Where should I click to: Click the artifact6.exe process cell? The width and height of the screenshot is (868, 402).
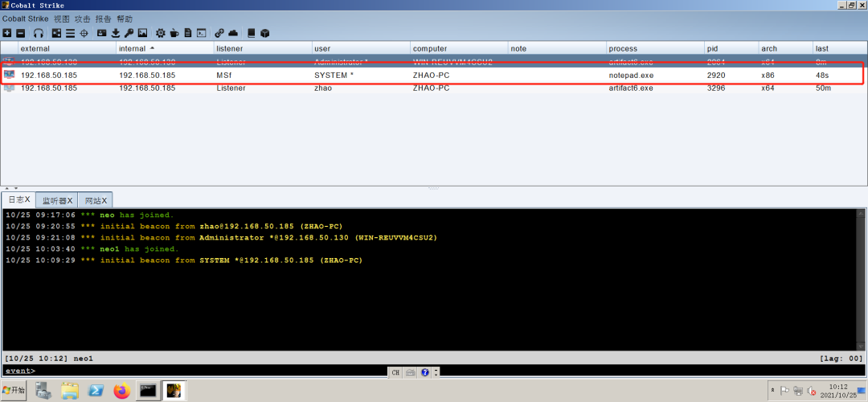pos(655,88)
